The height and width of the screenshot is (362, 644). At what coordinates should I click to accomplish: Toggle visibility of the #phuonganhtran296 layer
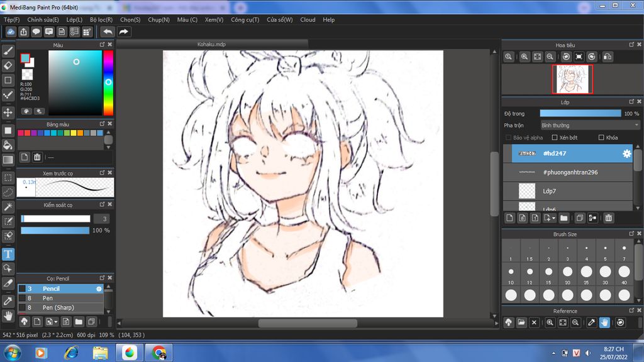[x=508, y=172]
